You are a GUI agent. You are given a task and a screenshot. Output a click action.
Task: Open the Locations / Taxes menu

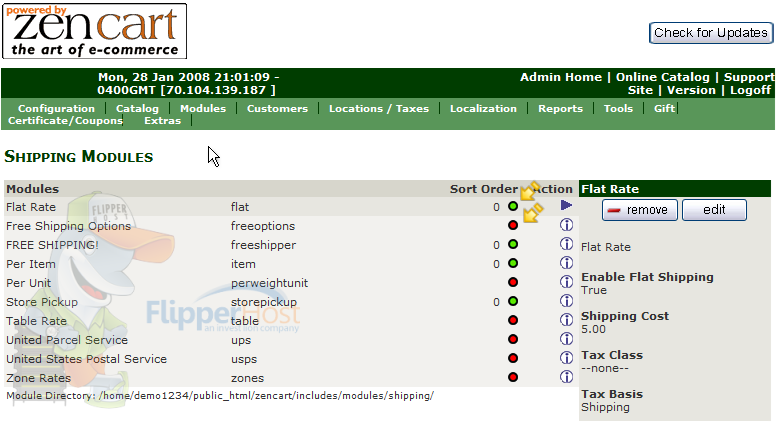tap(379, 108)
